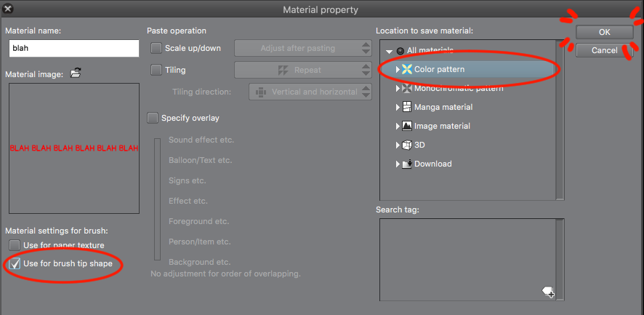
Task: Click the Monochromatic pattern icon
Action: [x=406, y=89]
